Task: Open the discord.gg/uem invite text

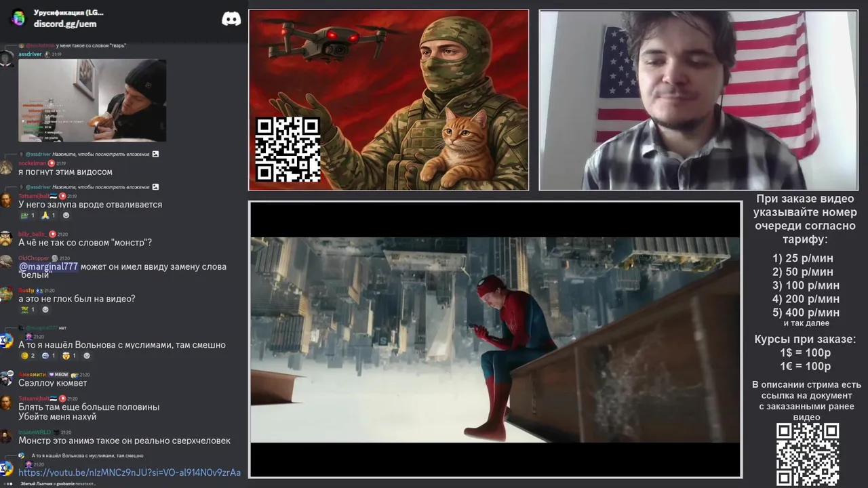Action: 65,24
